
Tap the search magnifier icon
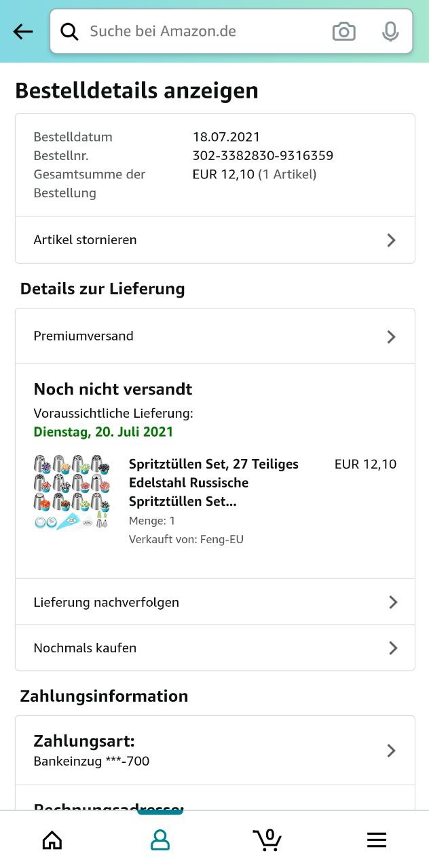(69, 31)
